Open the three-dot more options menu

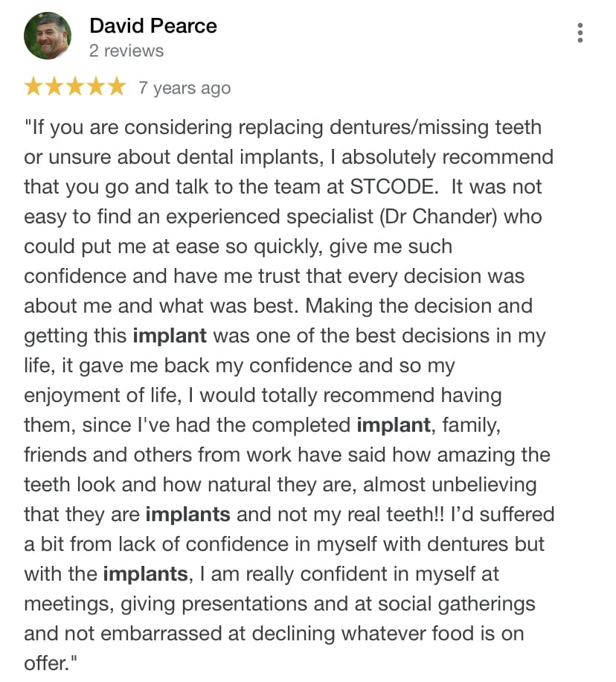580,33
